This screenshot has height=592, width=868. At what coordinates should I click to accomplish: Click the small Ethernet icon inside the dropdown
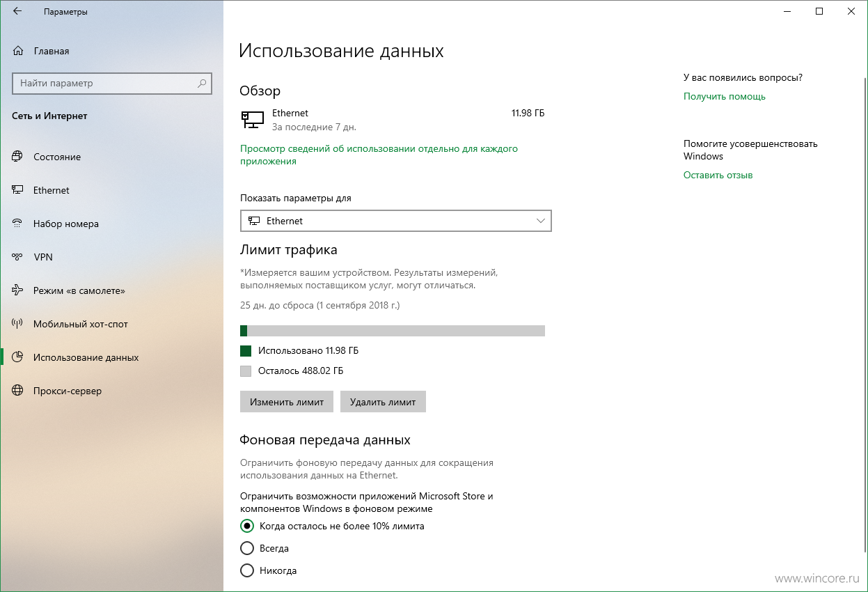(x=254, y=221)
